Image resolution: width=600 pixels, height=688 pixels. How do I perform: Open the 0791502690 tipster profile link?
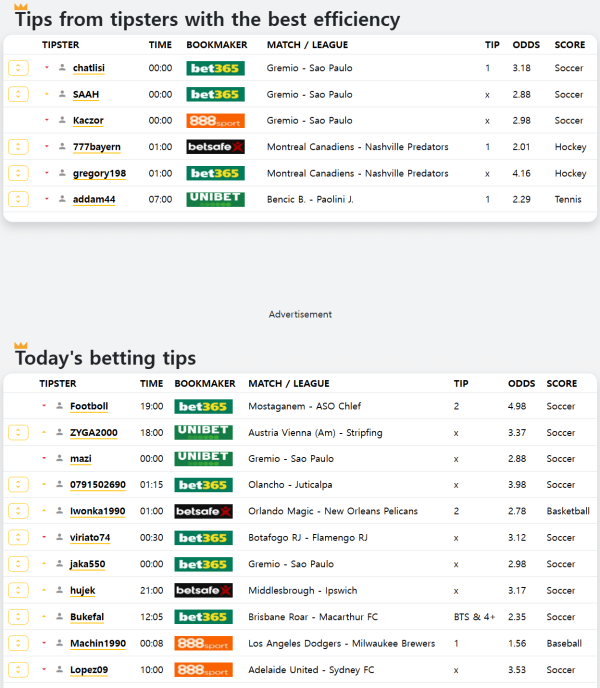(98, 485)
